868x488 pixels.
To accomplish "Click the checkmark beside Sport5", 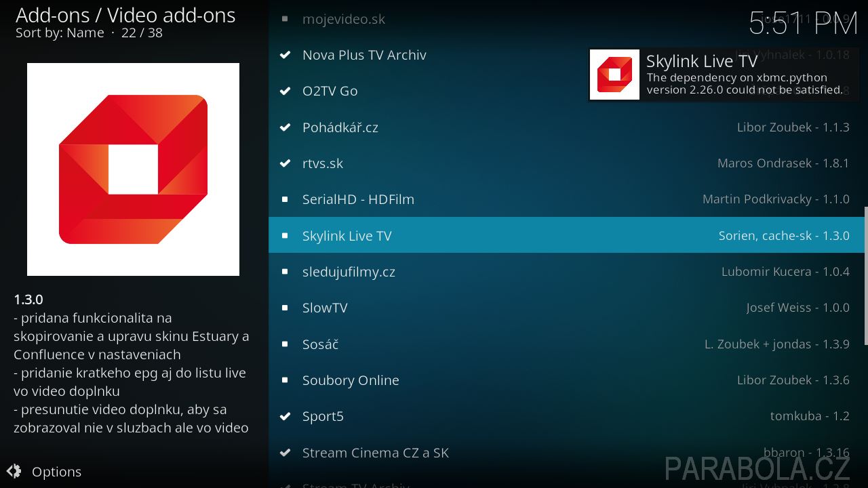I will click(x=285, y=416).
